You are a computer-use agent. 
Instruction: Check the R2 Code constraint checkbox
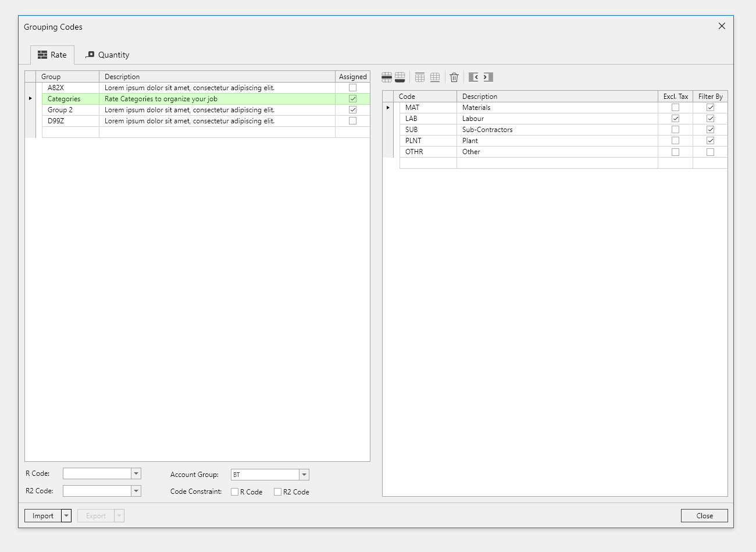pyautogui.click(x=278, y=492)
